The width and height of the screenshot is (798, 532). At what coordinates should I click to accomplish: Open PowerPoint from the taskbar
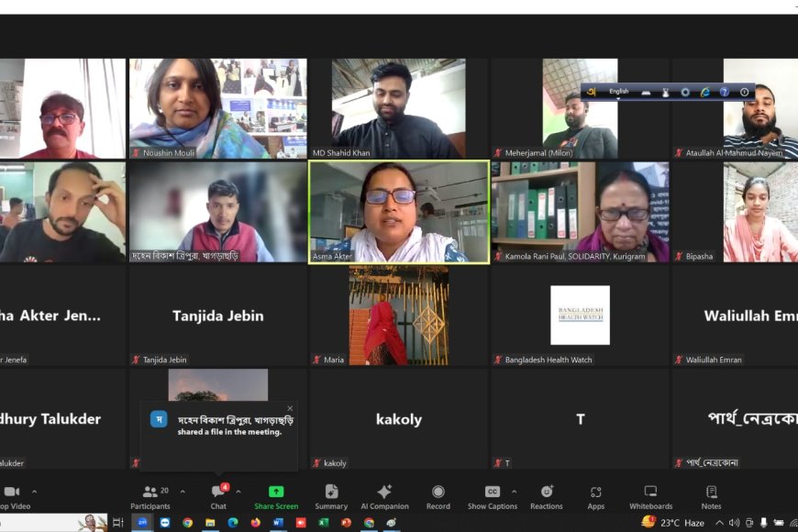pos(346,522)
